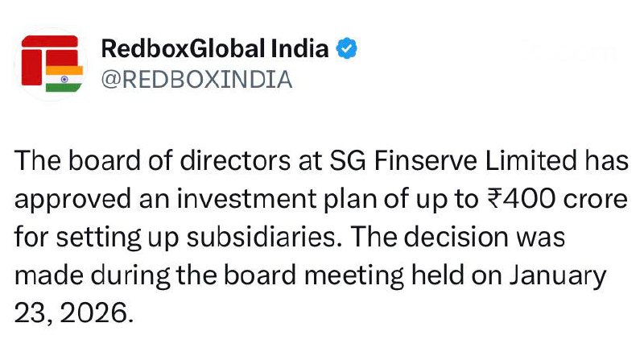
Task: Click the rupee symbol before 400
Action: (493, 199)
